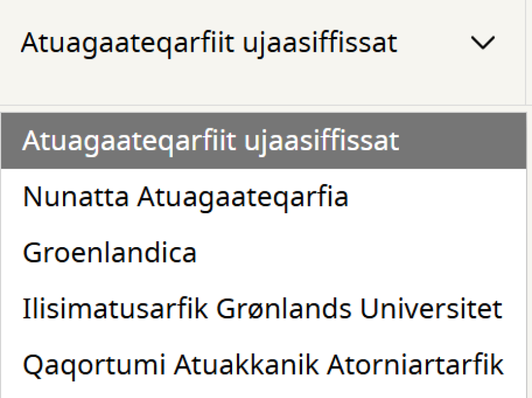Switch search library to Nunatta Atuagaateqarfia
532x398 pixels.
[x=185, y=197]
